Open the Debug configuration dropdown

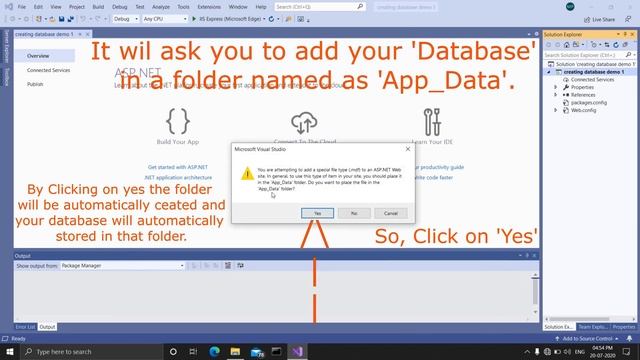(x=126, y=19)
